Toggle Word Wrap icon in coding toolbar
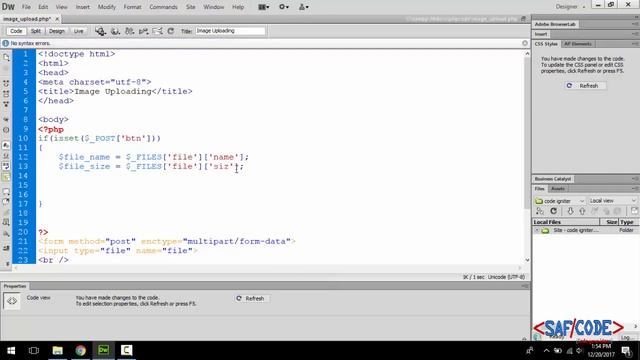This screenshot has width=640, height=360. (6, 167)
